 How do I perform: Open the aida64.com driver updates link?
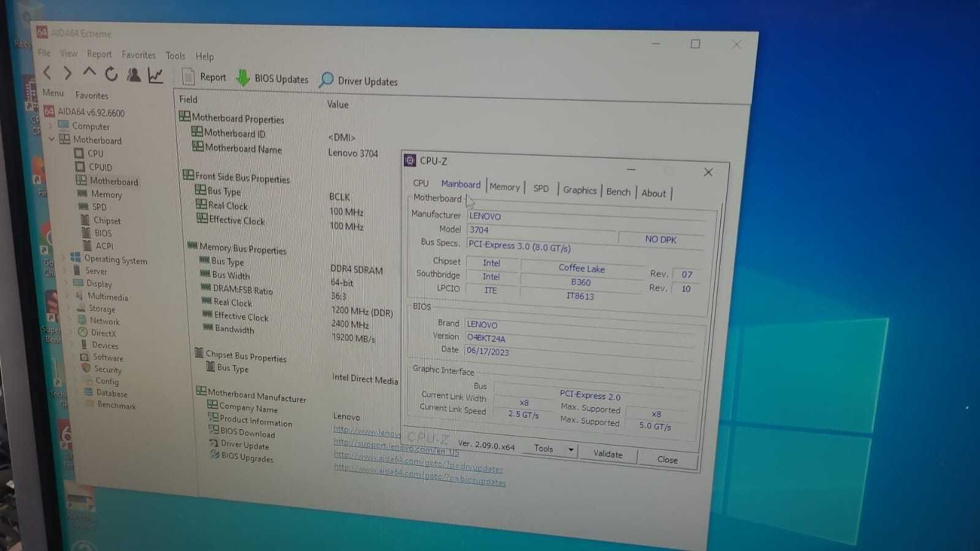[x=418, y=463]
